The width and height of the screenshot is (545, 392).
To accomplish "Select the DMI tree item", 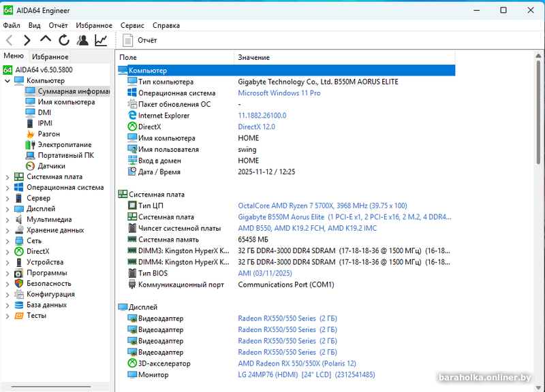I will [44, 112].
